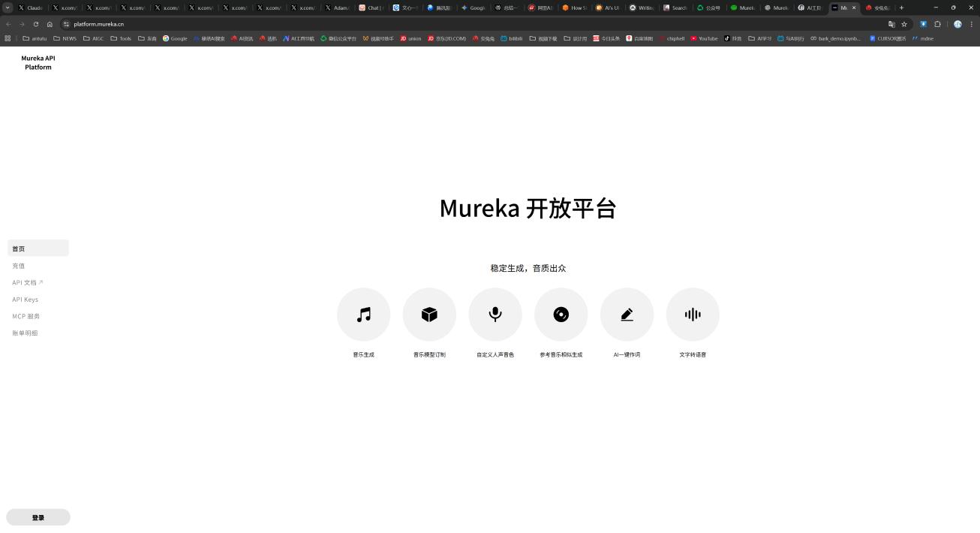Screen dimensions: 980x533
Task: Open the 音乐生成 music note icon
Action: (363, 315)
